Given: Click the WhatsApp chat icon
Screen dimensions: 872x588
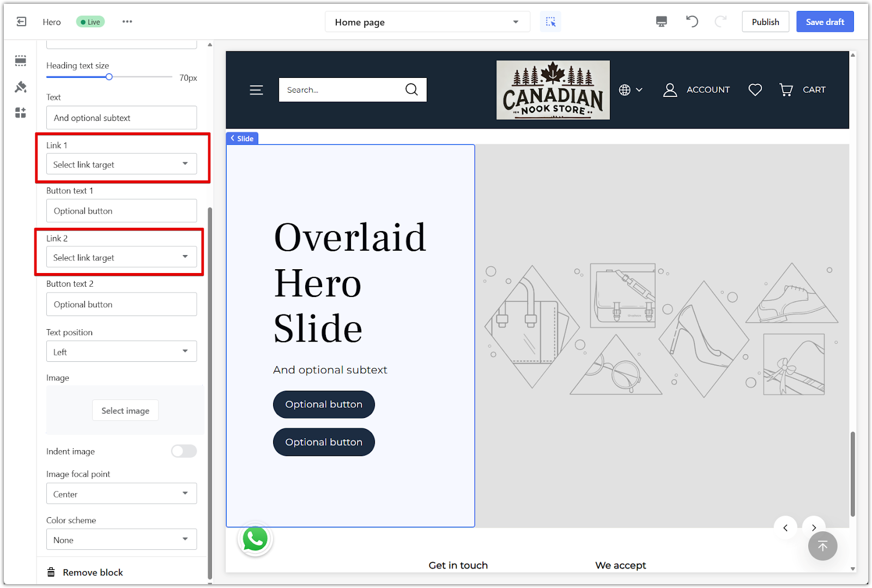Looking at the screenshot, I should point(255,539).
